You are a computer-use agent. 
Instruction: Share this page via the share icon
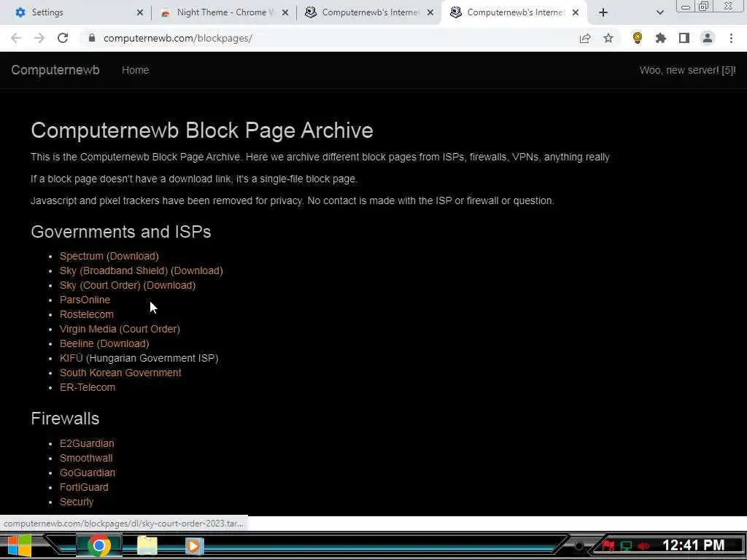[x=585, y=38]
